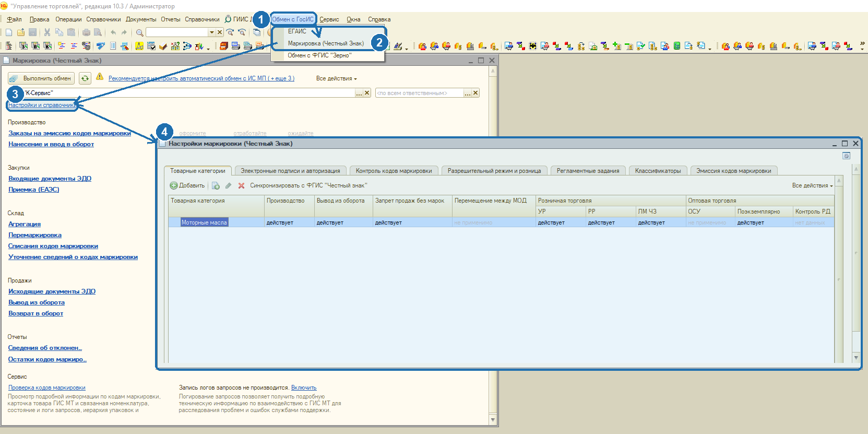Click the toolbar search input field

pos(177,32)
